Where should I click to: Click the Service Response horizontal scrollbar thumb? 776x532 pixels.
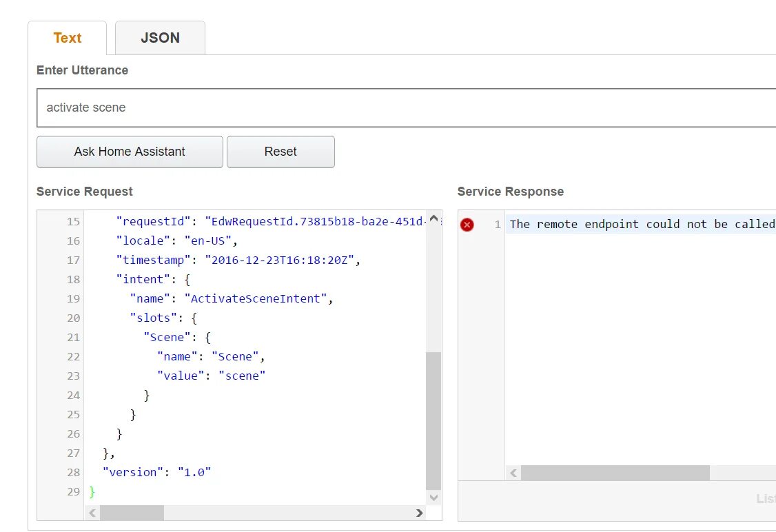[x=615, y=473]
